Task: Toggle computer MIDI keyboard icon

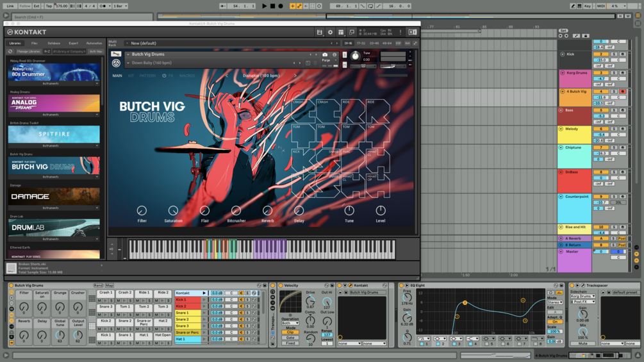Action: pos(579,6)
